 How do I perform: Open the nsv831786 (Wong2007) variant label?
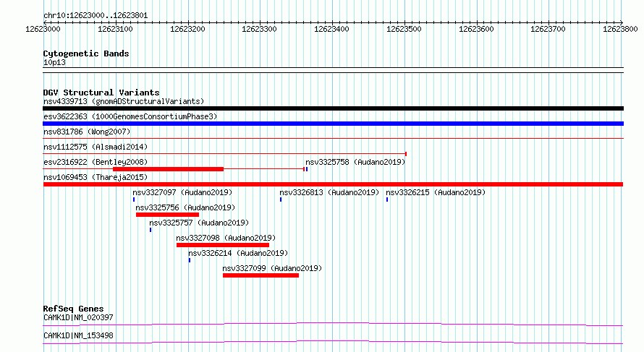pos(87,132)
